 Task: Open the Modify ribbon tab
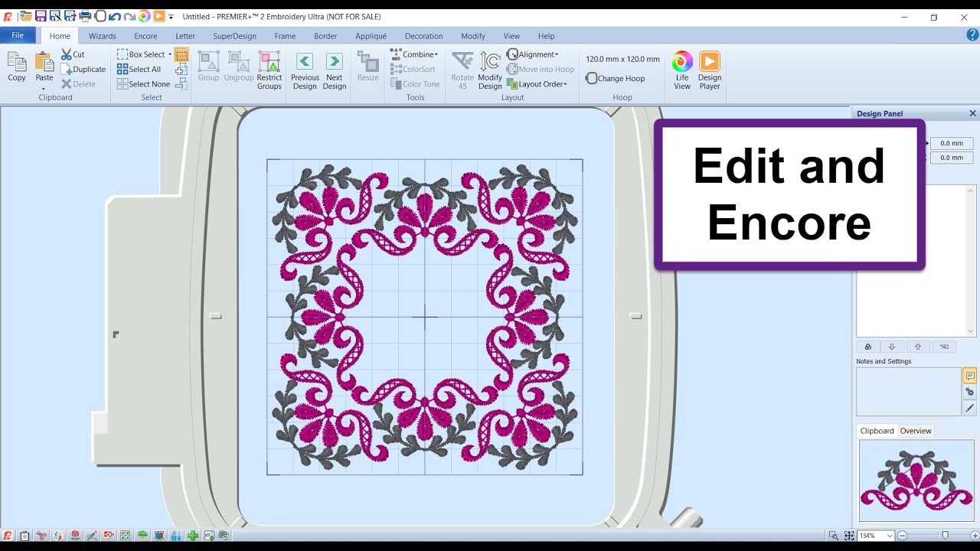coord(473,36)
